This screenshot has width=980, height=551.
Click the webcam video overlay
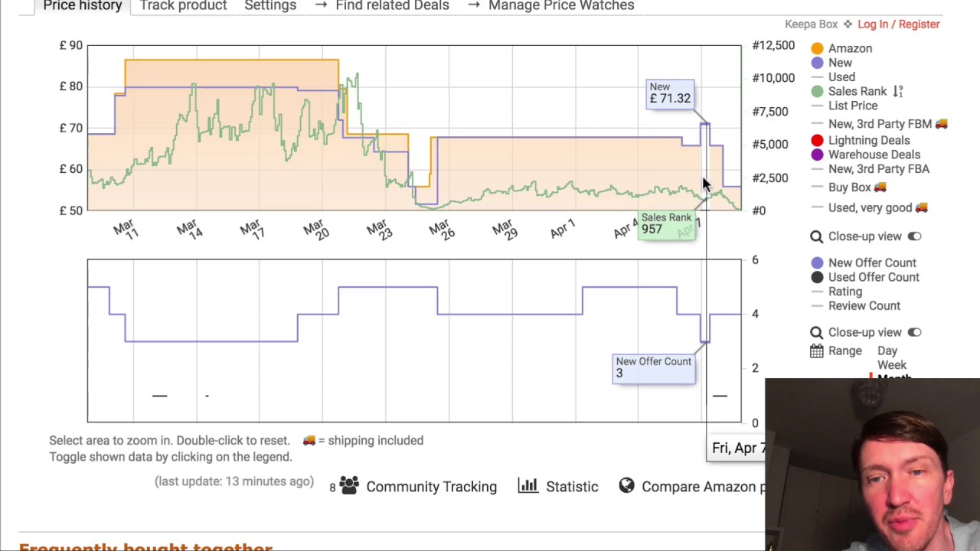click(872, 465)
